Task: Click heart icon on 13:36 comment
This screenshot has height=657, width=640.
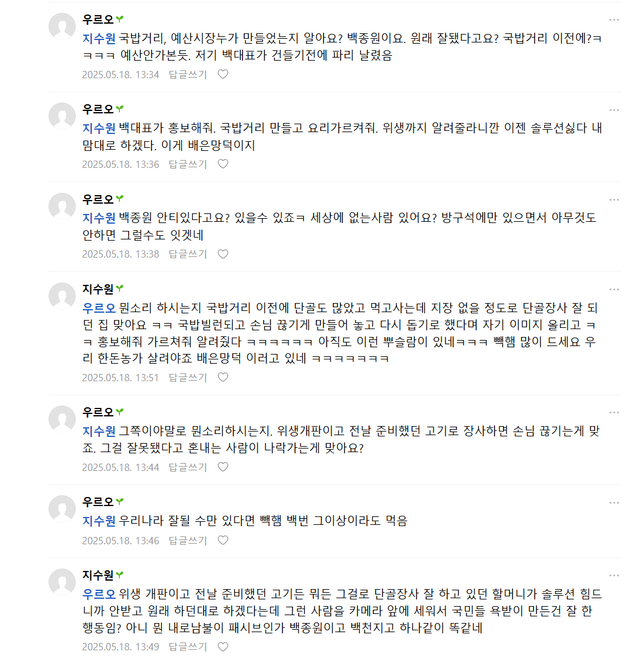Action: (x=223, y=164)
